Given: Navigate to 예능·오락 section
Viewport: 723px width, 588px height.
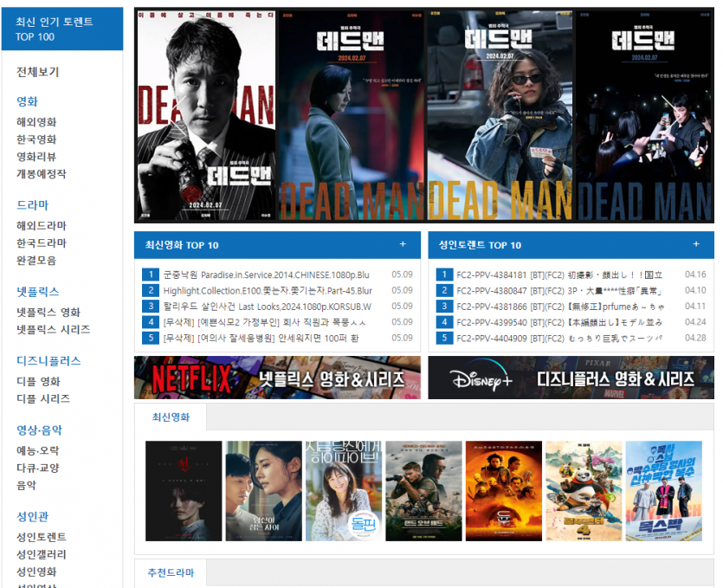Looking at the screenshot, I should tap(38, 451).
